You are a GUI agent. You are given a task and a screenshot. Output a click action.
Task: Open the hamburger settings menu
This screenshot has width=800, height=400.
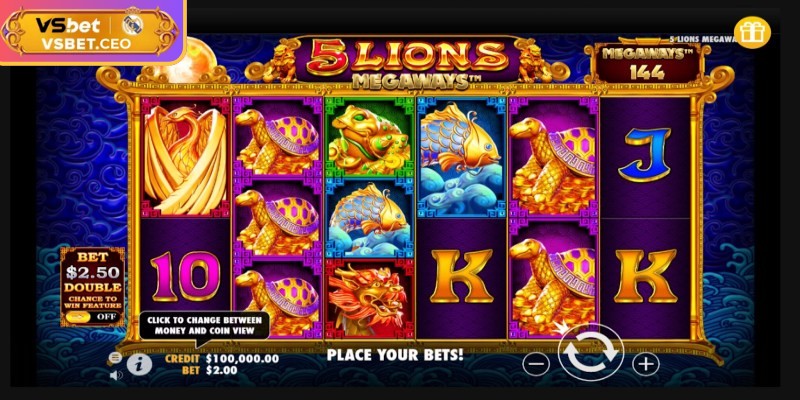tap(115, 358)
